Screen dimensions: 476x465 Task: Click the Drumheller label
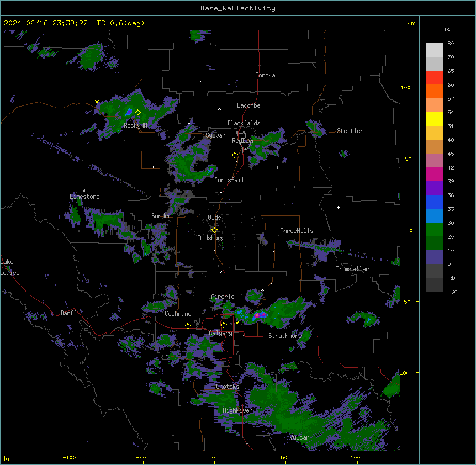(x=352, y=269)
